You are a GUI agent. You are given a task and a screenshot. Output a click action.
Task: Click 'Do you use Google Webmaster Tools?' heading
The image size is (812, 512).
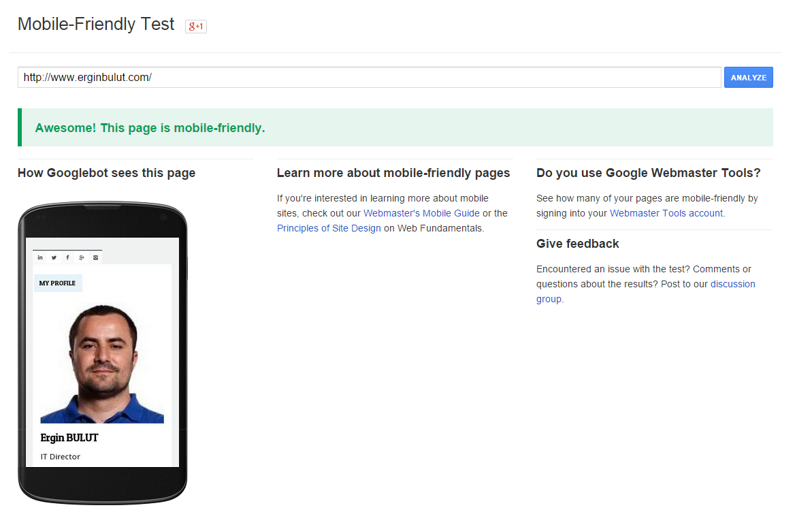649,173
